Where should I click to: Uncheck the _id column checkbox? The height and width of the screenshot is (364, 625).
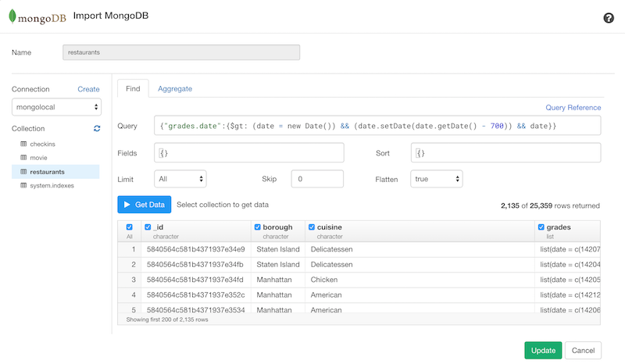click(x=148, y=227)
